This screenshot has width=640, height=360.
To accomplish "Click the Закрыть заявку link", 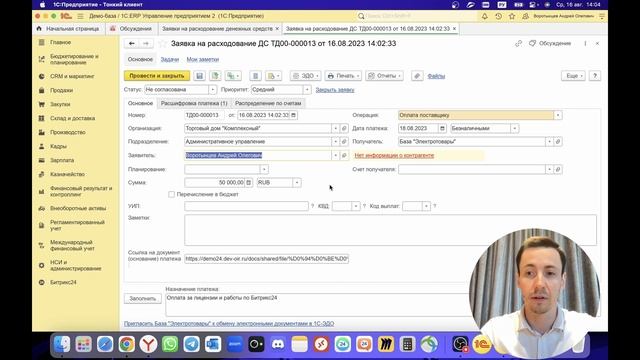I will point(335,90).
